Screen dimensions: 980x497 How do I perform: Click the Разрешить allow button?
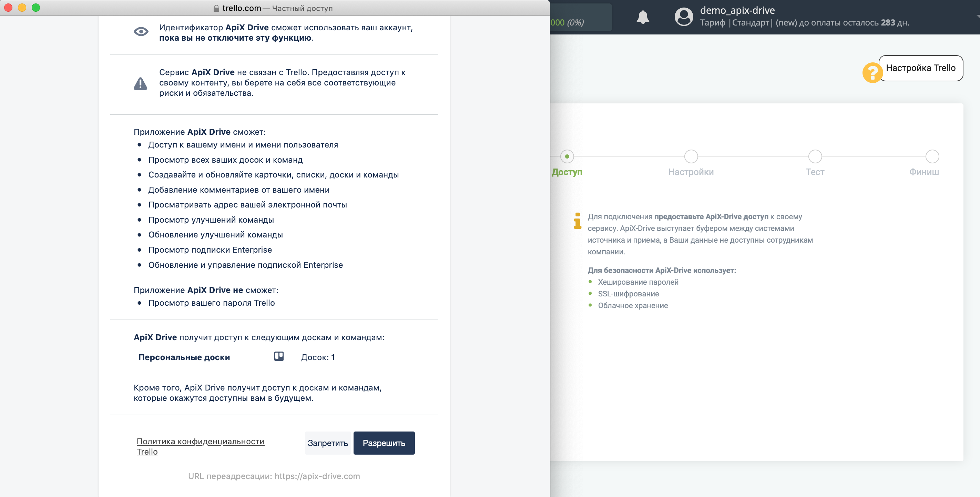(384, 443)
